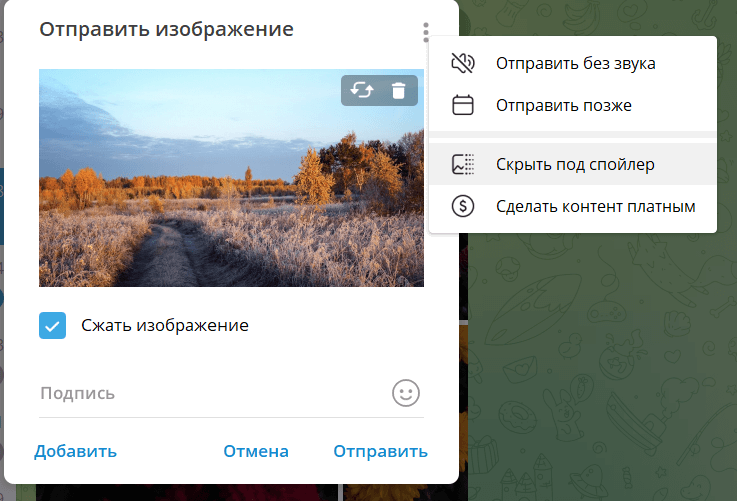Viewport: 737px width, 501px height.
Task: Click the Отправить изображение dialog title
Action: click(166, 29)
